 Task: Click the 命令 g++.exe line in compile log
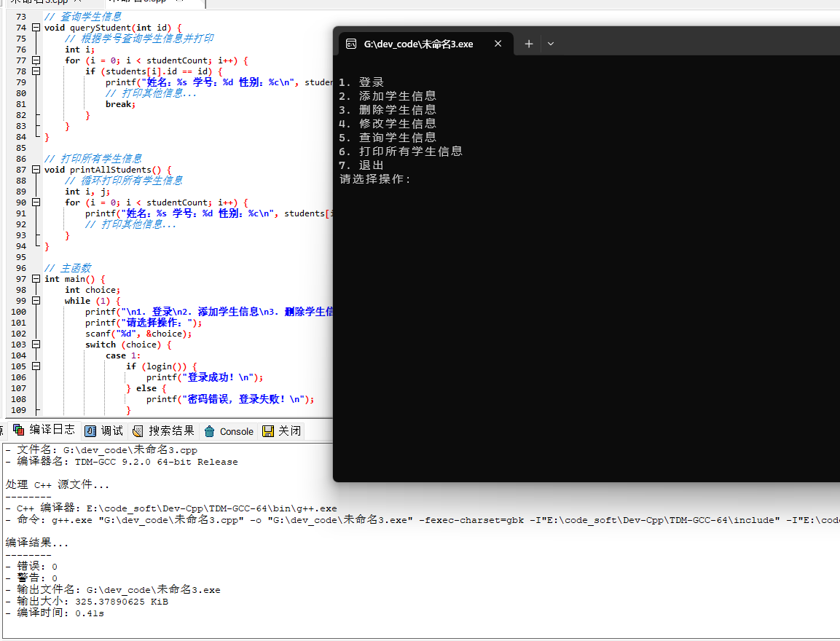pos(423,520)
